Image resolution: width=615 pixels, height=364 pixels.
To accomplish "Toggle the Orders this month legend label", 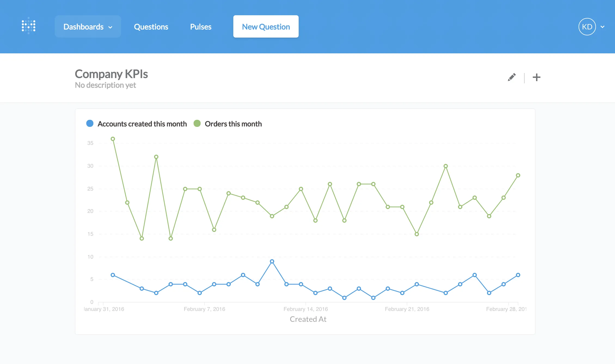I will 233,124.
